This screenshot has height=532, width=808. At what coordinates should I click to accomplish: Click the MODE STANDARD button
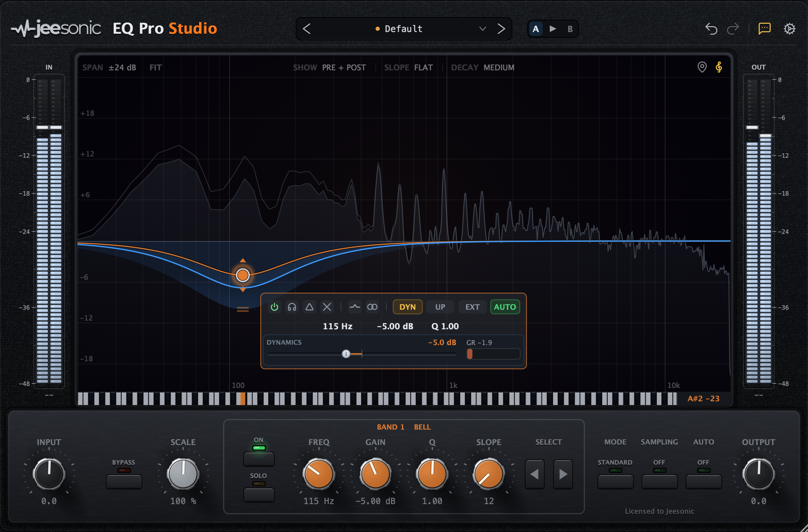(615, 481)
